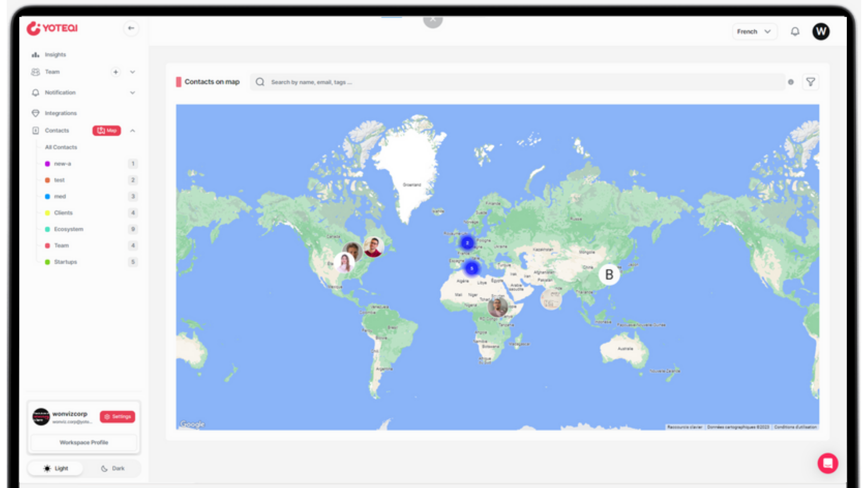Screen dimensions: 868x488
Task: Select the test contact group
Action: 59,180
